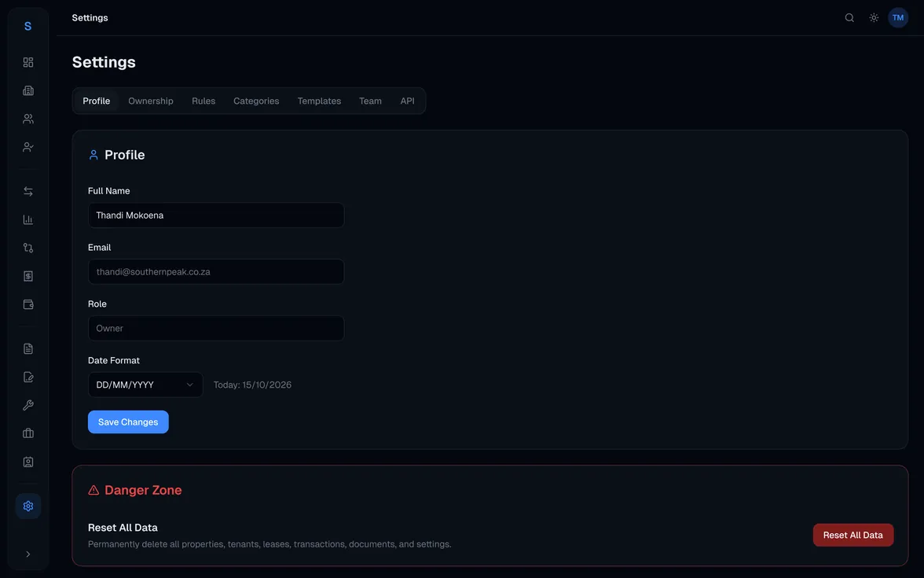Open the tenants people icon in sidebar

click(27, 120)
